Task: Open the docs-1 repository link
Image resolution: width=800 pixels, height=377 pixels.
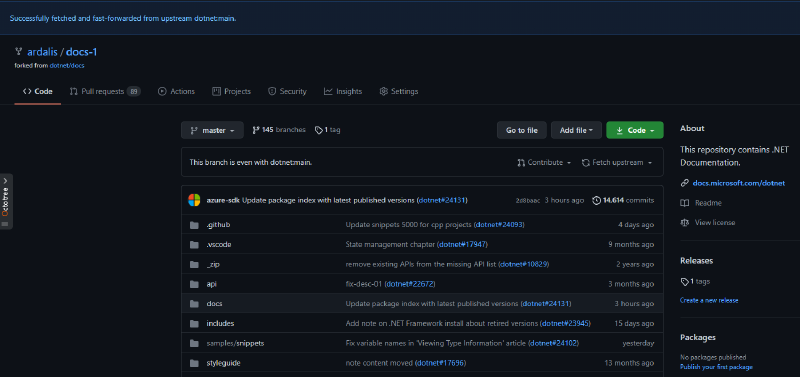Action: click(x=82, y=52)
